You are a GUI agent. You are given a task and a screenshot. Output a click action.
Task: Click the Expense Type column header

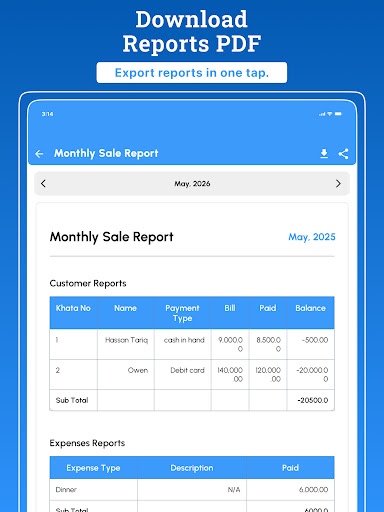click(x=93, y=468)
